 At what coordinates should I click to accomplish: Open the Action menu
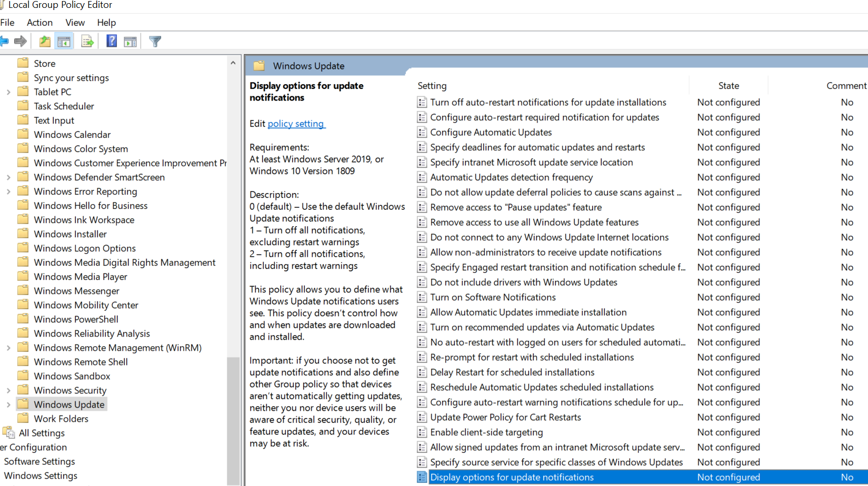pos(39,23)
